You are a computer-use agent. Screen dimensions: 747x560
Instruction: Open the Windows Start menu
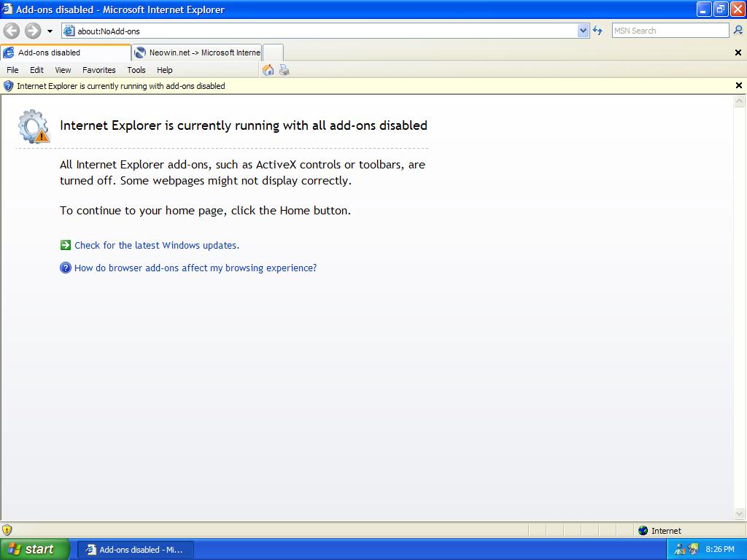click(35, 549)
